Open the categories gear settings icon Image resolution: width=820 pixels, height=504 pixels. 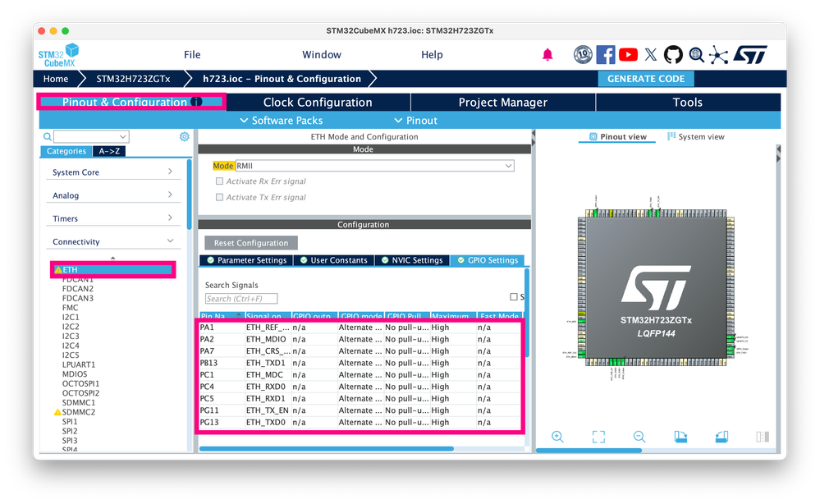click(x=184, y=136)
